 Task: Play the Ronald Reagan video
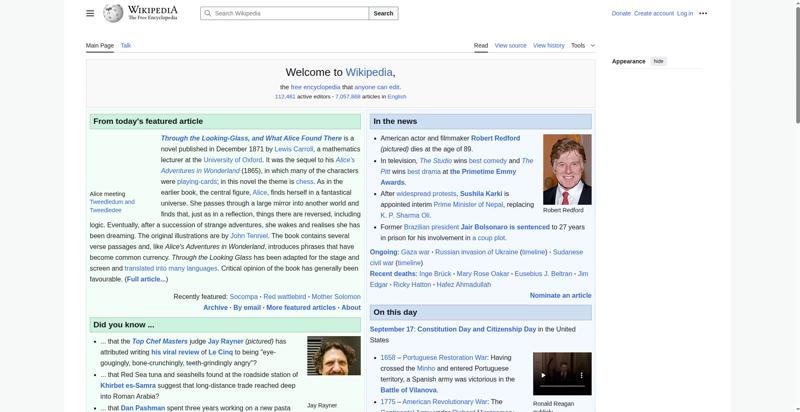point(543,375)
